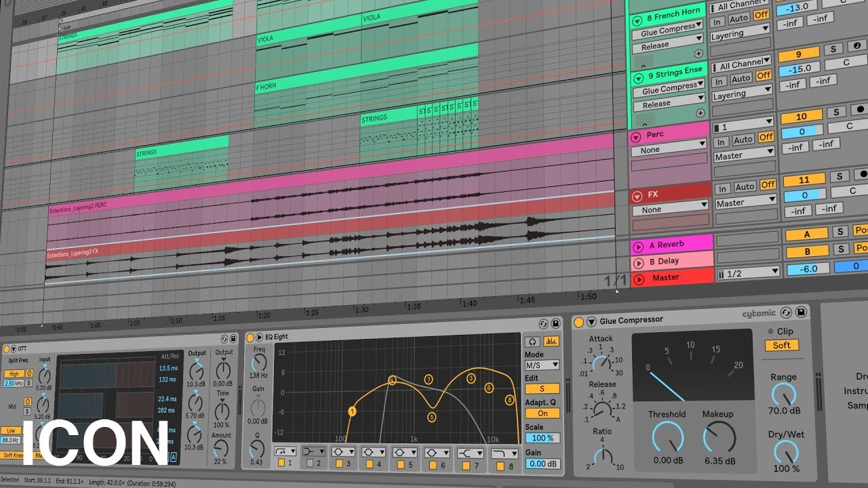Click the OTT High band button
The width and height of the screenshot is (868, 488).
[x=13, y=373]
